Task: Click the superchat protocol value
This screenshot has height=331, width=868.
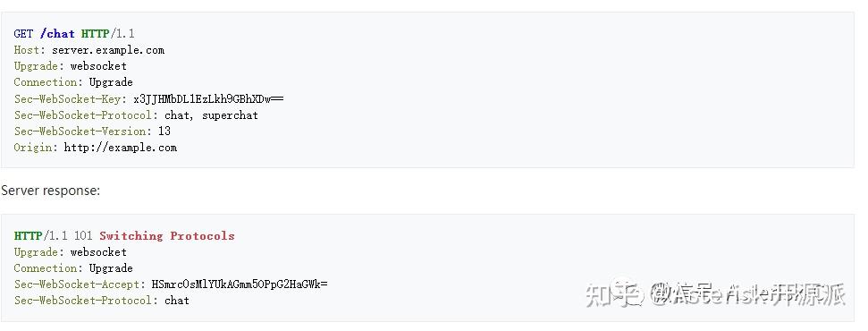Action: click(230, 115)
